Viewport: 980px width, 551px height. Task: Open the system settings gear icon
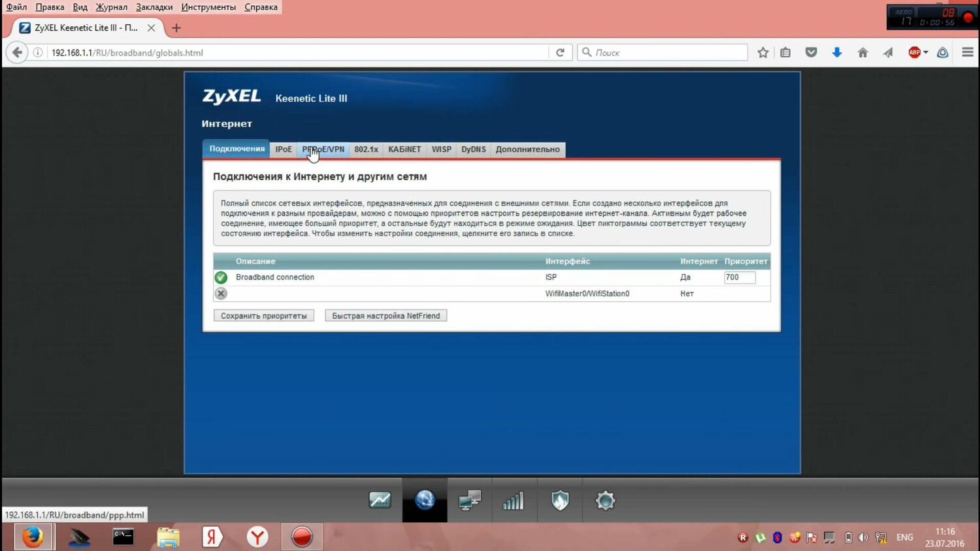[x=605, y=501]
